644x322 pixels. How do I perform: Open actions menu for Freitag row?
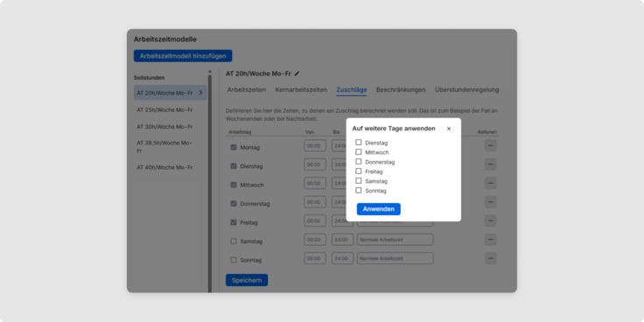click(490, 220)
